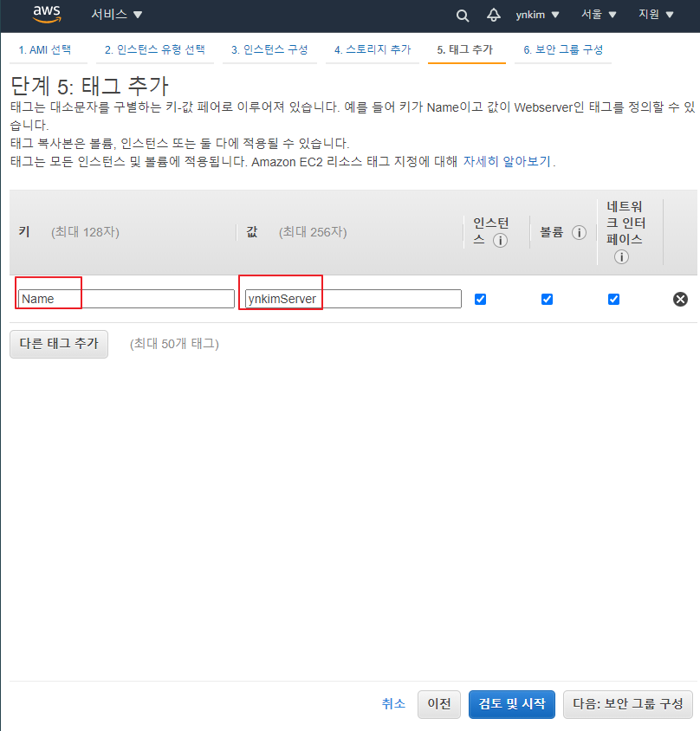Go to step 6. 보안 그룹 구성
Viewport: 700px width, 731px height.
(x=563, y=49)
